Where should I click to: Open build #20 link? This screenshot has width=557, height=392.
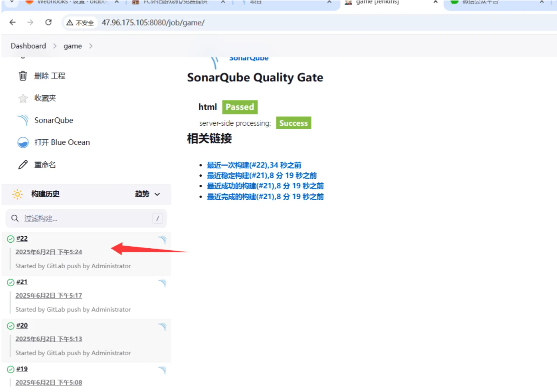(22, 325)
